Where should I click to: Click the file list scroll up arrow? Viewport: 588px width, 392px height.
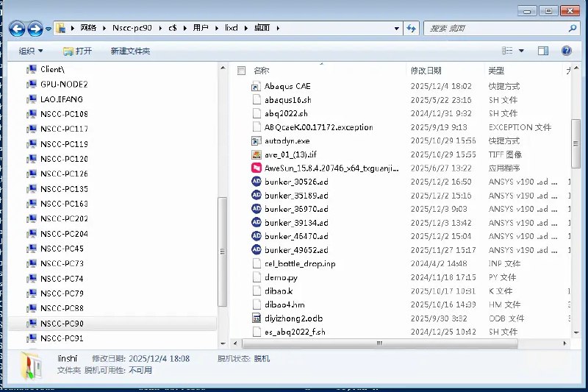576,68
